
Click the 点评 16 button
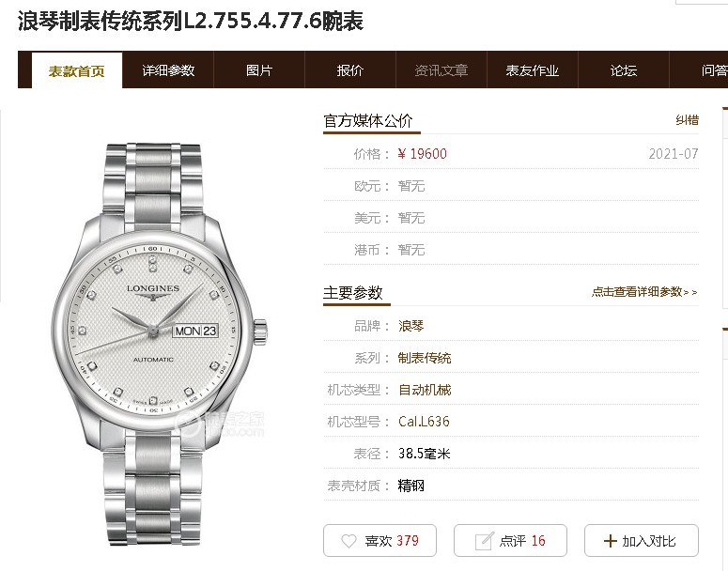click(510, 541)
